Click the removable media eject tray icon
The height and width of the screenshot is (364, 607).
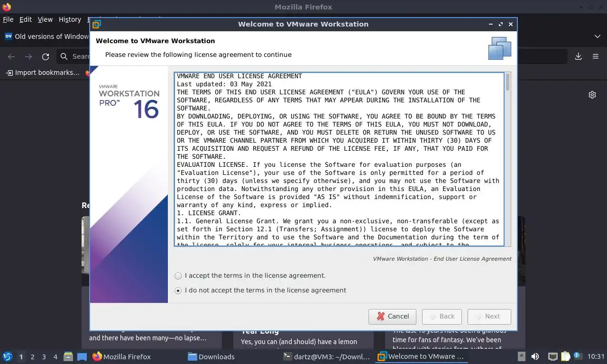coord(521,357)
